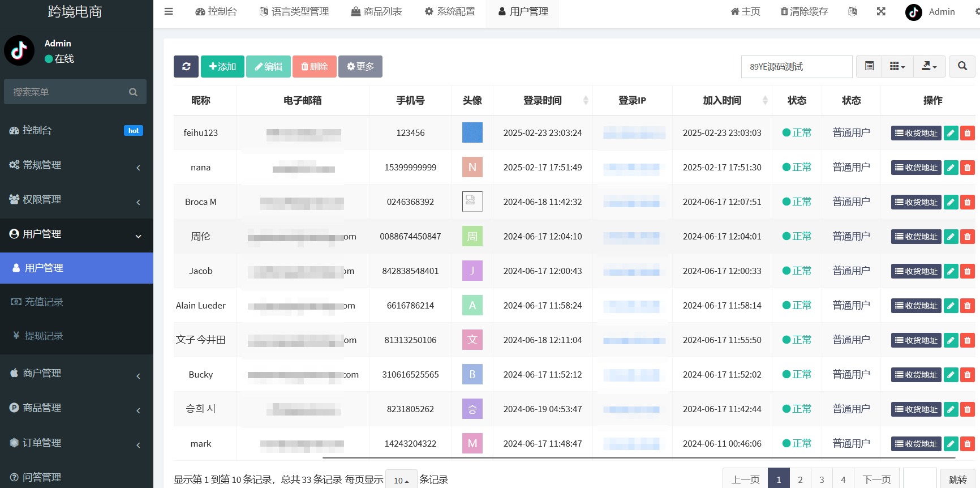Click the hamburger menu toggle icon
Viewport: 980px width, 488px height.
[169, 11]
